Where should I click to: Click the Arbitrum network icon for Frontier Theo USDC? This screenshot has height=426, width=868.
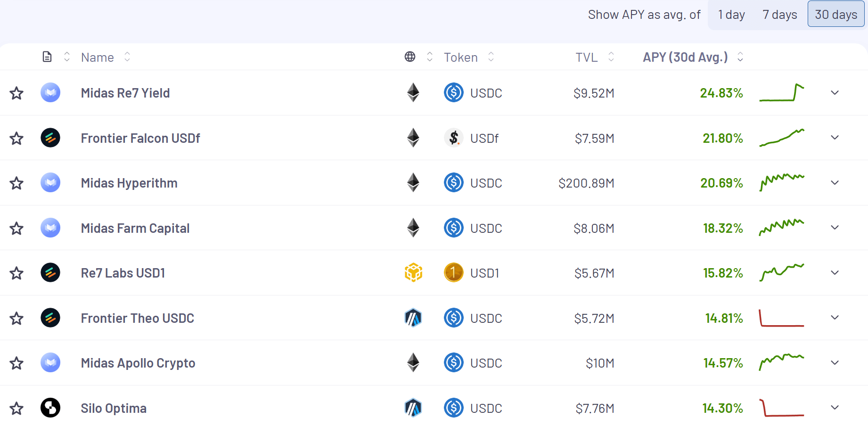(x=413, y=318)
